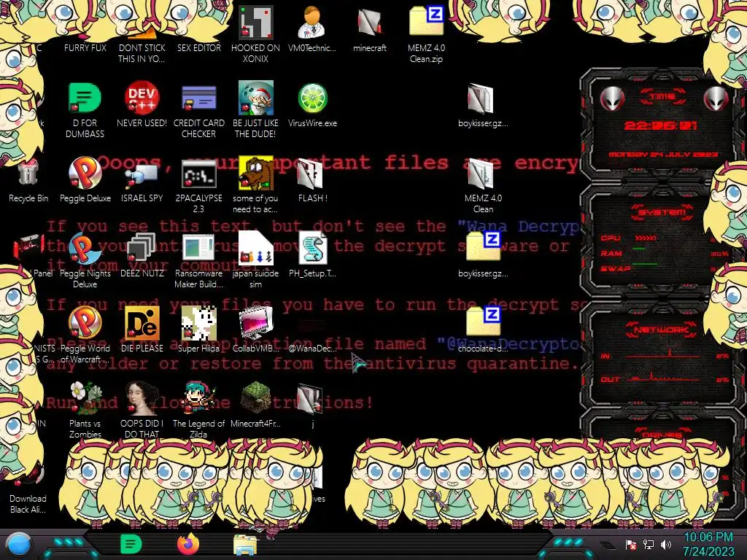
Task: Select the NEVER USED! Dev C++ icon
Action: click(x=142, y=104)
